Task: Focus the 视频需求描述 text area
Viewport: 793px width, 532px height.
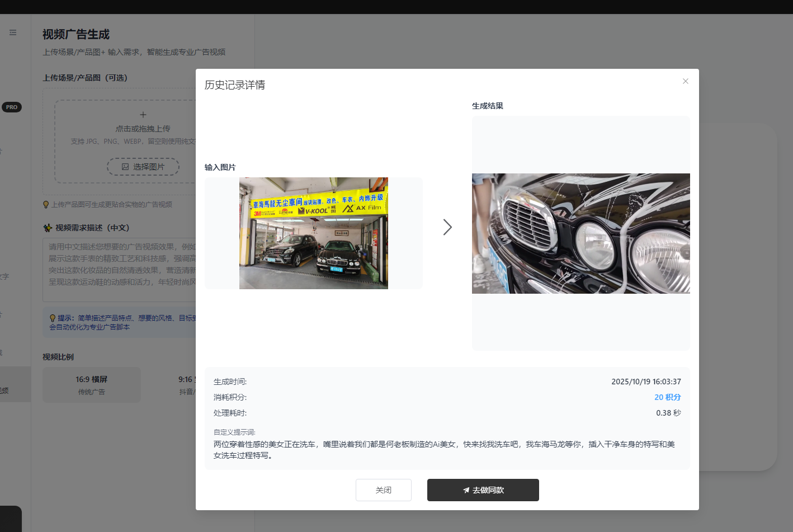Action: 120,270
